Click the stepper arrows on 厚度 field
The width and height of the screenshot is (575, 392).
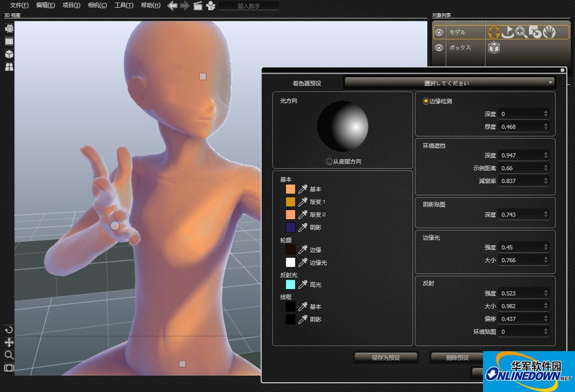(546, 127)
